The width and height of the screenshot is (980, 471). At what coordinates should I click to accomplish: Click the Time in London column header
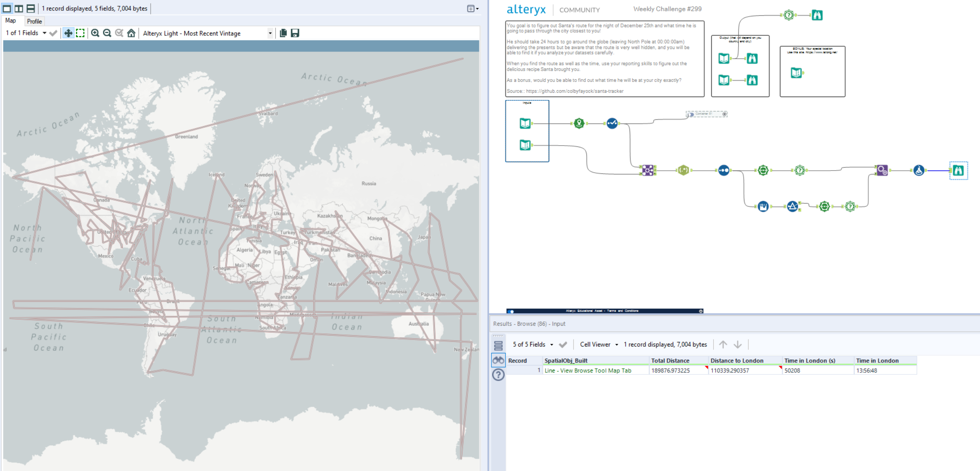pos(885,361)
